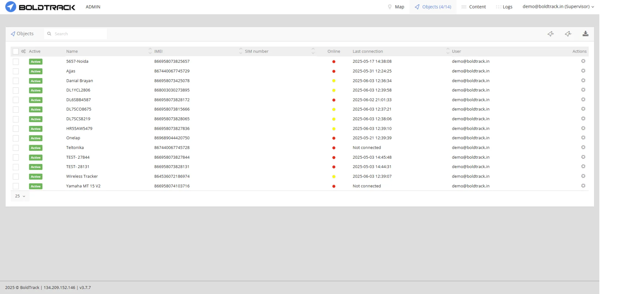This screenshot has height=294, width=644.
Task: Sort by IMEI column arrows
Action: tap(241, 51)
